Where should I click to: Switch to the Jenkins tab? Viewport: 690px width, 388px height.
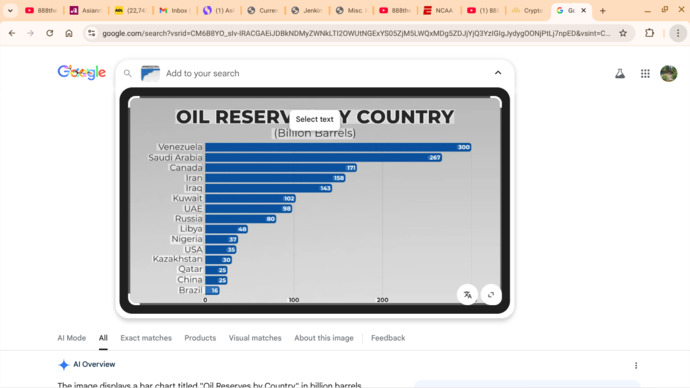(307, 11)
